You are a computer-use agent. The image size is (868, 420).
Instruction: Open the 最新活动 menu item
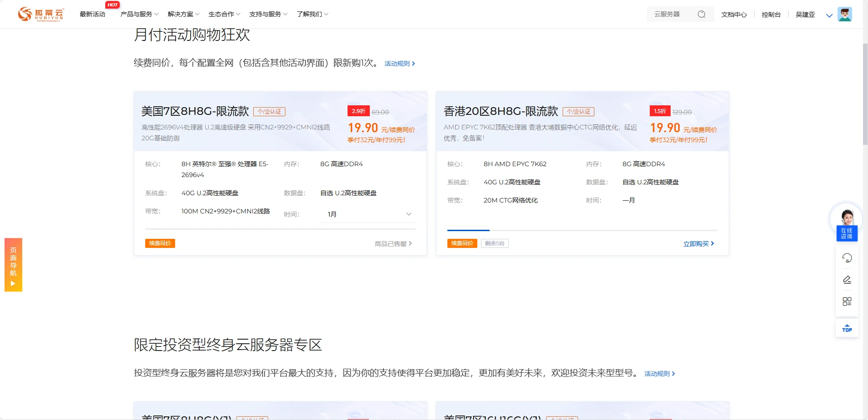point(93,14)
